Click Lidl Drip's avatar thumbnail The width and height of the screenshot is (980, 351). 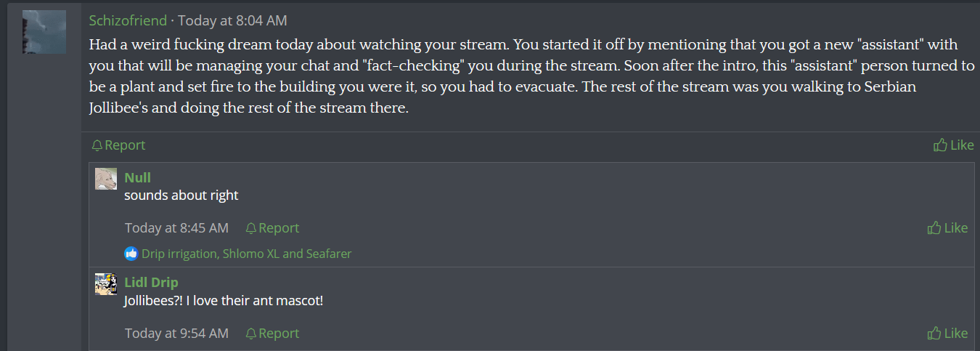coord(106,283)
